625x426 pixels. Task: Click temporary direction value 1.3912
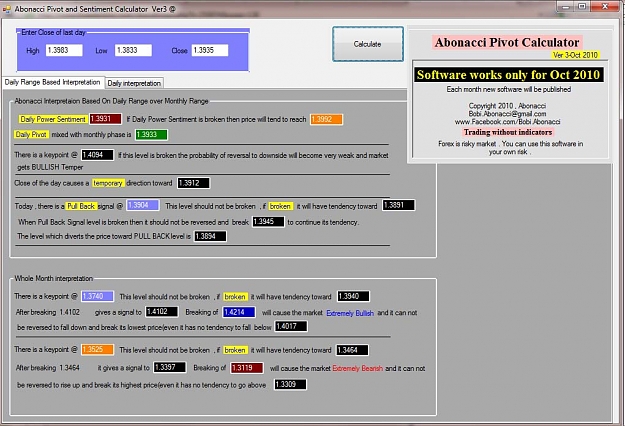pyautogui.click(x=193, y=183)
